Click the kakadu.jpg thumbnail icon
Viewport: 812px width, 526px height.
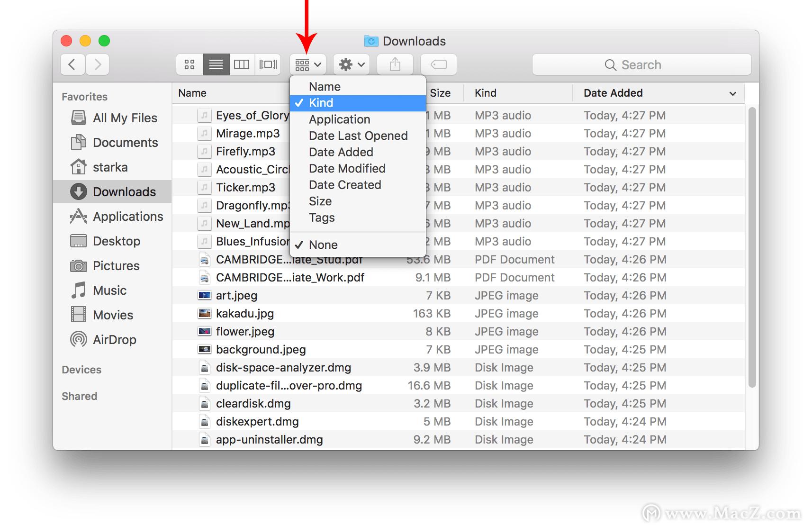point(204,313)
